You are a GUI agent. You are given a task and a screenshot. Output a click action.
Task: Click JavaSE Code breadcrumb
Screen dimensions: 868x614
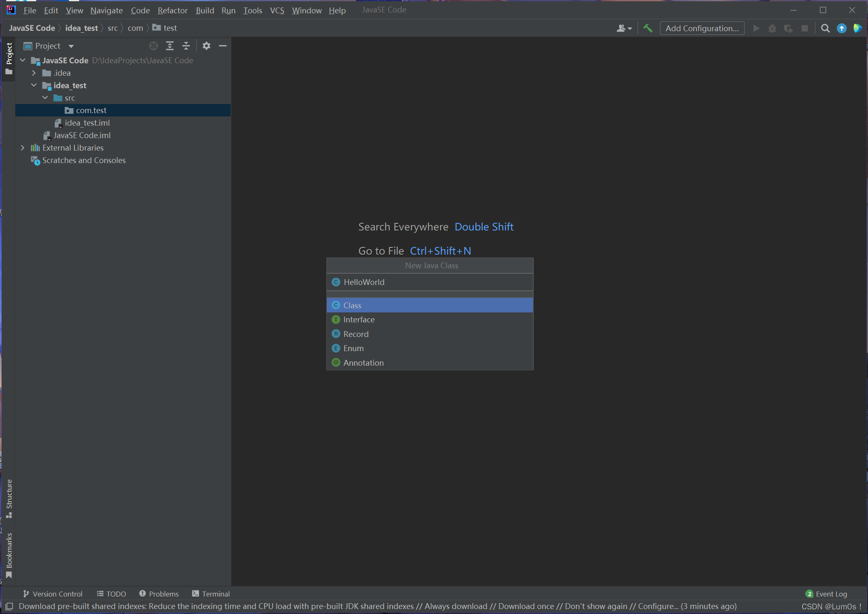32,28
